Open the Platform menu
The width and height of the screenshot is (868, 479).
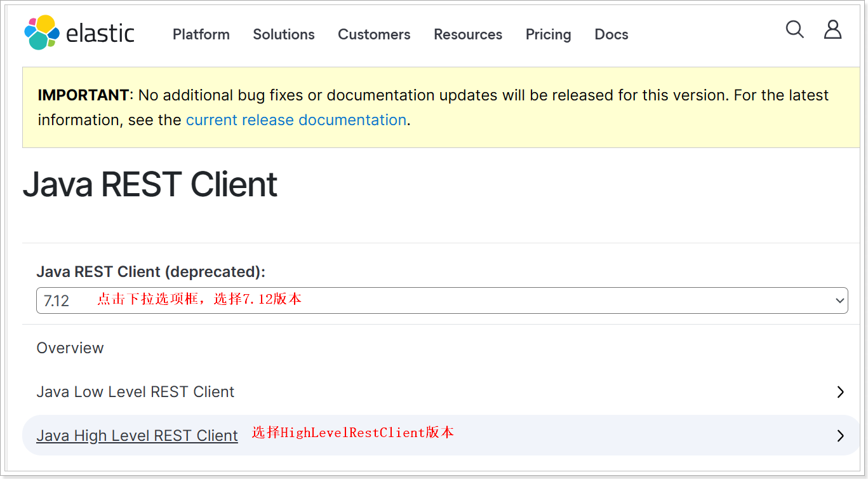[201, 34]
